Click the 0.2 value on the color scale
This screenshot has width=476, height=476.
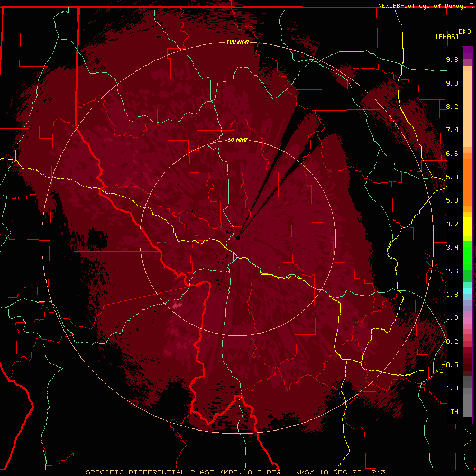[452, 342]
